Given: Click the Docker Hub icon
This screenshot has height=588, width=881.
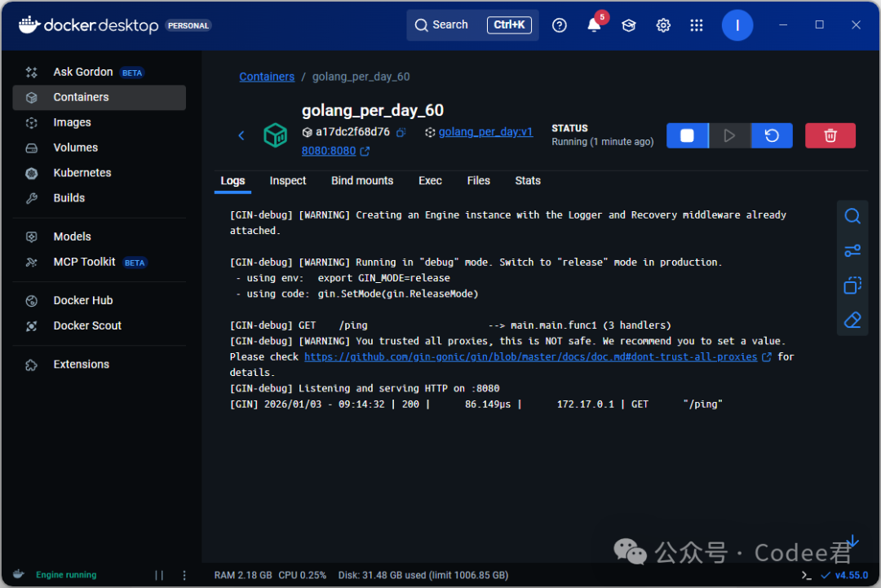Looking at the screenshot, I should [x=32, y=301].
